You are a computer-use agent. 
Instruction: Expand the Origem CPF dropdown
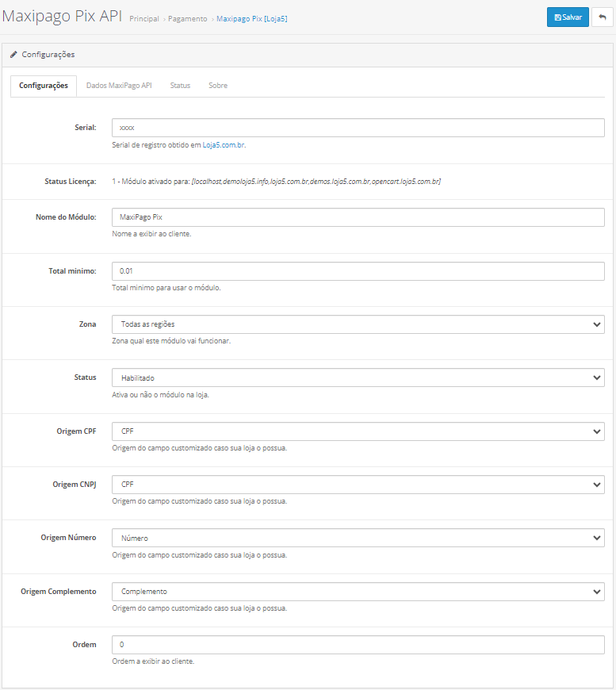point(358,431)
